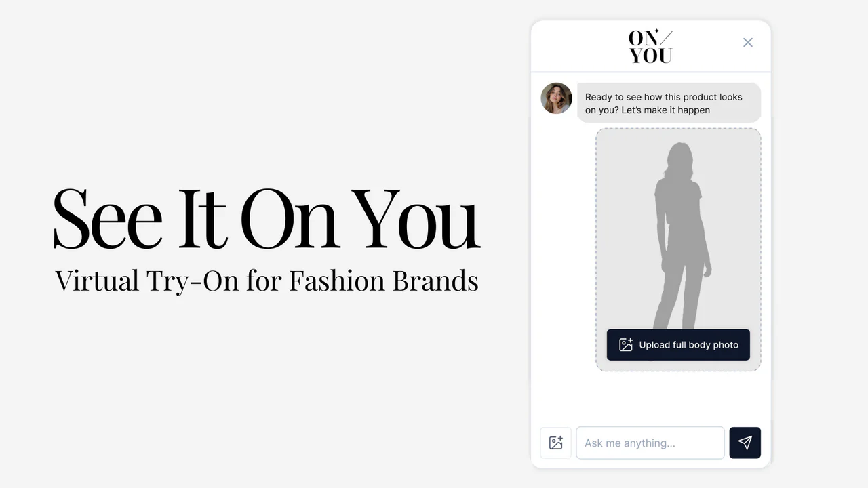The width and height of the screenshot is (868, 488).
Task: Click the Ready to see product message bubble
Action: click(669, 103)
